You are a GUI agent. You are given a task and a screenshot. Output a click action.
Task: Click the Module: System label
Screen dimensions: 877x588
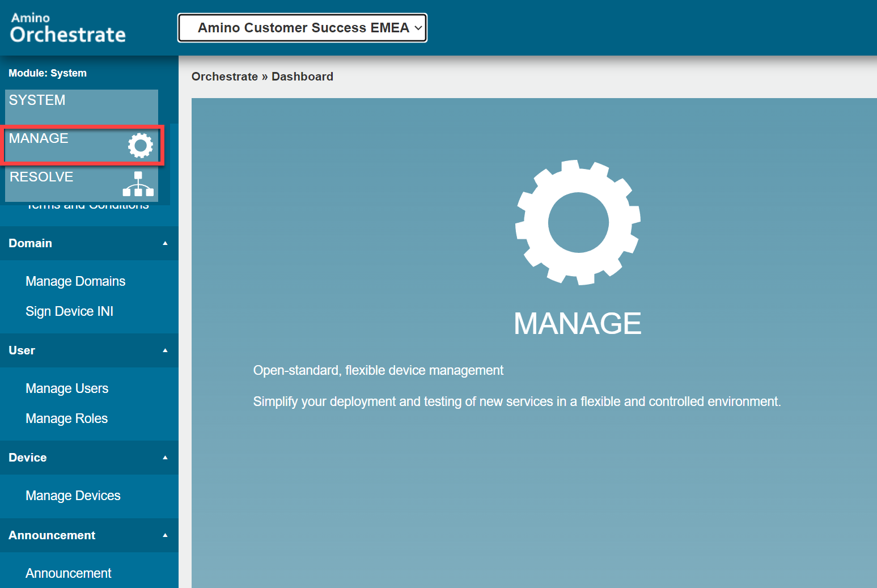(x=48, y=73)
